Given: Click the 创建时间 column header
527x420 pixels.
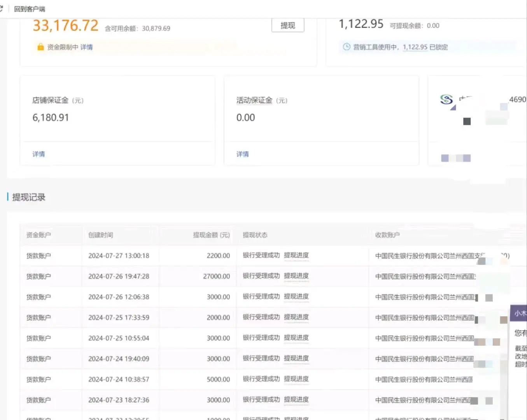Looking at the screenshot, I should coord(101,235).
